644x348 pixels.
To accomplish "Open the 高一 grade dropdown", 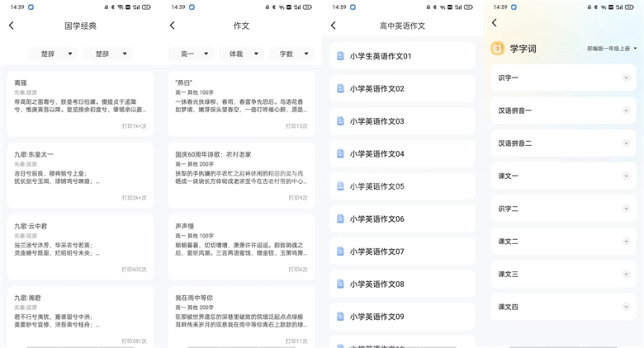I will (x=191, y=54).
